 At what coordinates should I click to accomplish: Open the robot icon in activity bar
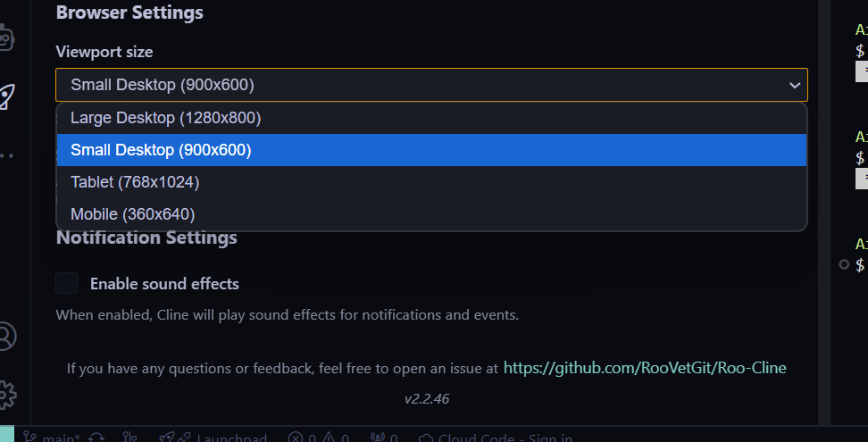tap(5, 38)
